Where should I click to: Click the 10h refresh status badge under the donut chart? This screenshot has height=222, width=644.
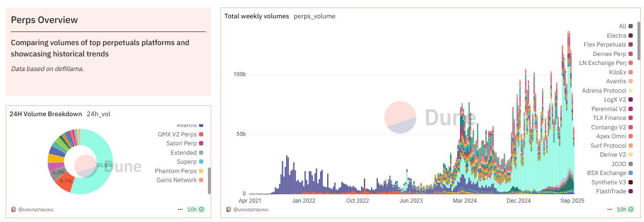click(195, 209)
